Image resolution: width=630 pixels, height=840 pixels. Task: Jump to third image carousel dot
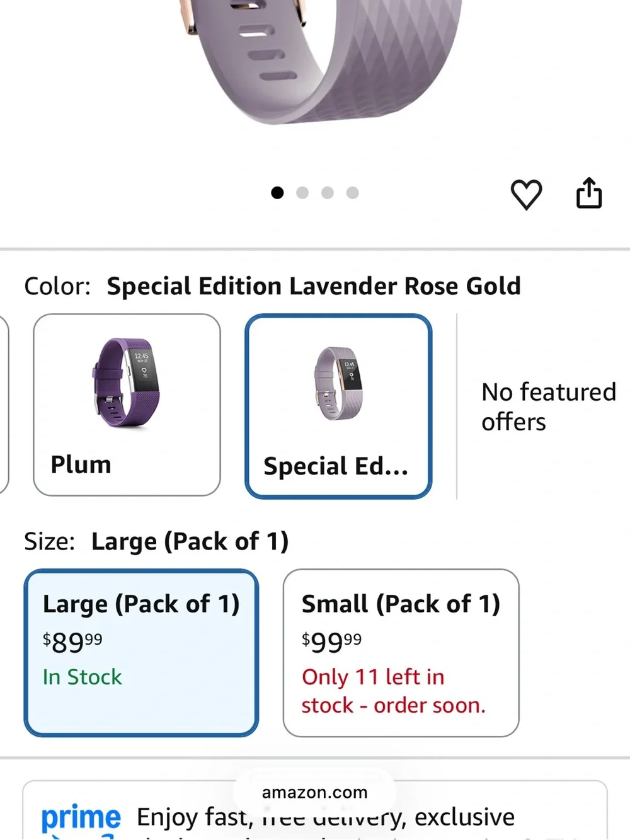click(328, 193)
